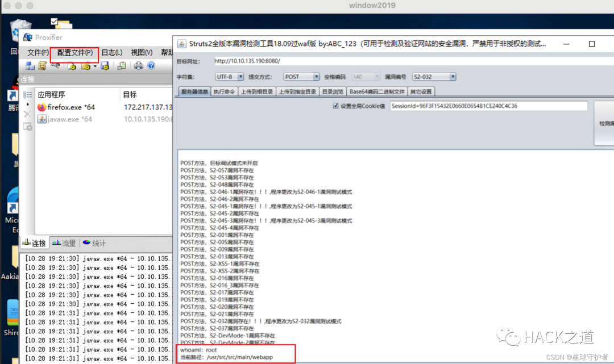Click the /usr/src/src/main/webapp path line
Image resolution: width=614 pixels, height=364 pixels.
pos(227,357)
